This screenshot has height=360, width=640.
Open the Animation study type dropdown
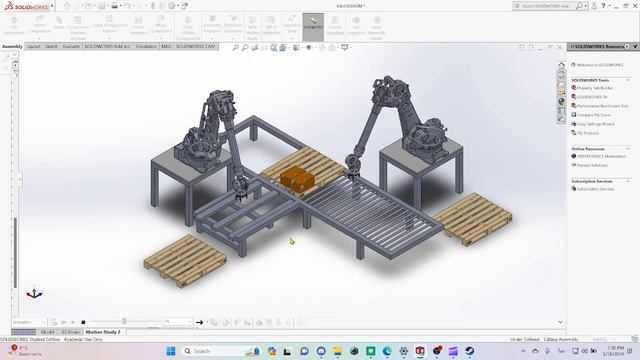tap(29, 322)
